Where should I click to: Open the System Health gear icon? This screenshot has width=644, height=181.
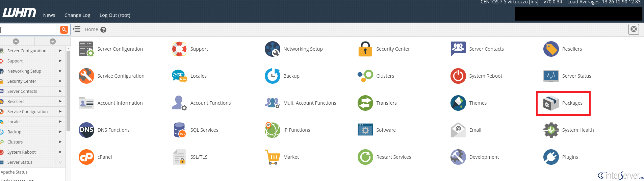click(551, 130)
